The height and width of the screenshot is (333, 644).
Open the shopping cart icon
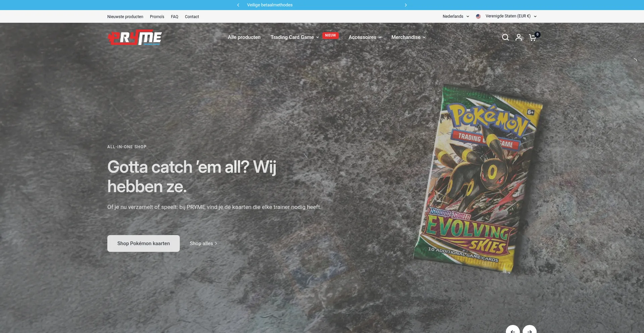(533, 37)
